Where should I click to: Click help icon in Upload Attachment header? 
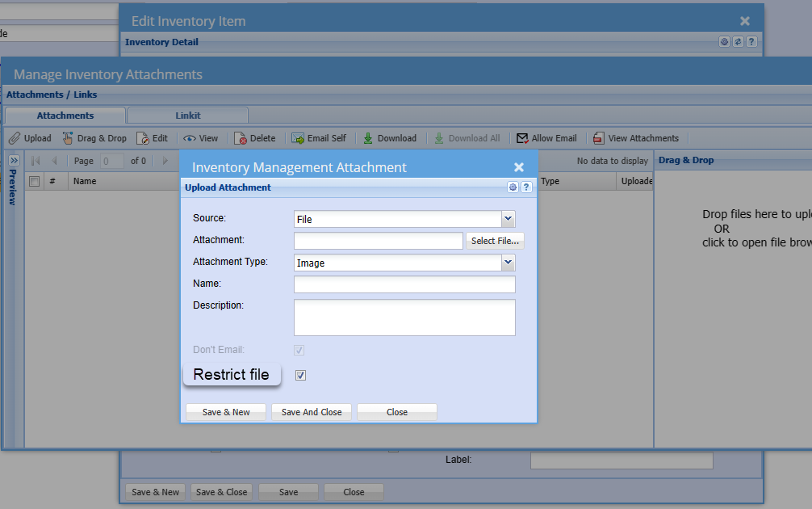tap(526, 187)
